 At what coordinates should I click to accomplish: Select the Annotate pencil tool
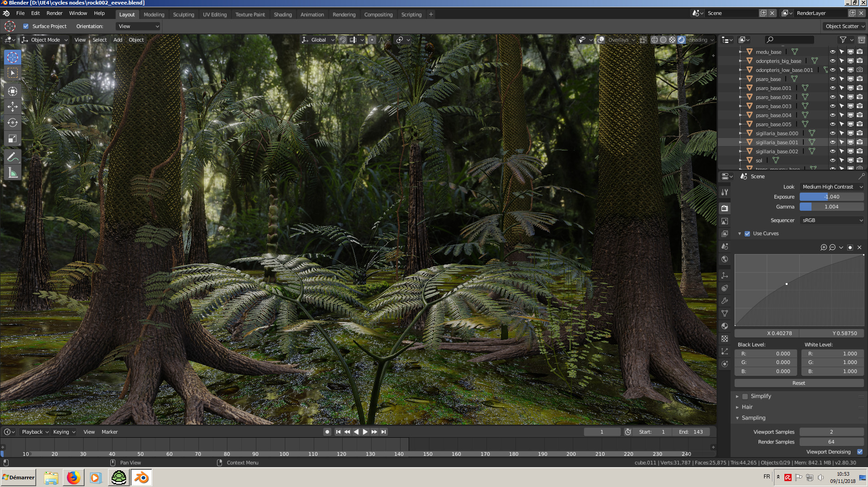click(x=13, y=157)
